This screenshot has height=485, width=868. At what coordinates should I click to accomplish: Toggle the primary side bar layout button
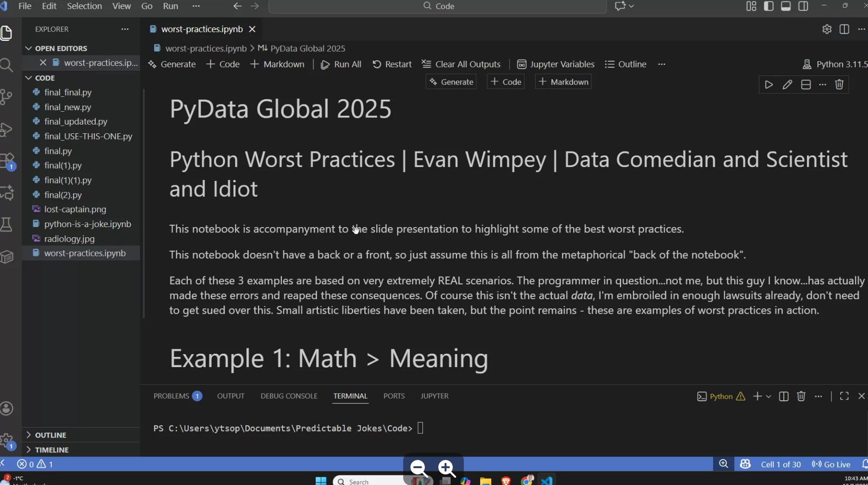pyautogui.click(x=768, y=6)
